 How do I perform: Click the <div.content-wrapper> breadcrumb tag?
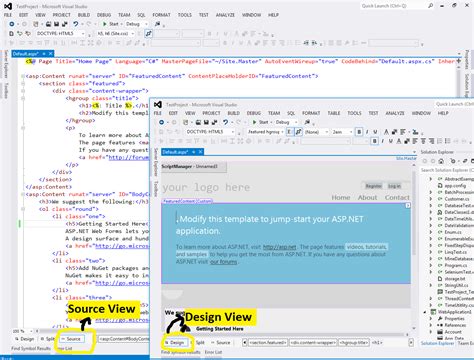(x=313, y=343)
